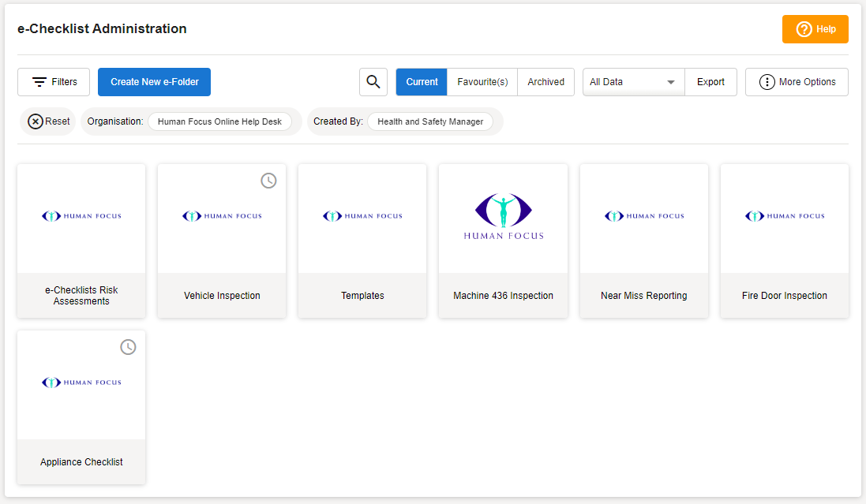This screenshot has width=866, height=504.
Task: Expand the All Data dropdown
Action: click(633, 82)
